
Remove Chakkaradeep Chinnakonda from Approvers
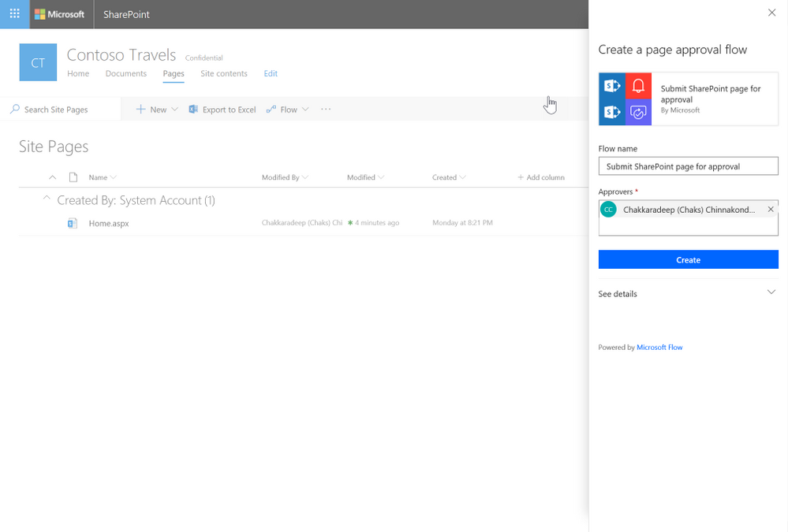(770, 209)
